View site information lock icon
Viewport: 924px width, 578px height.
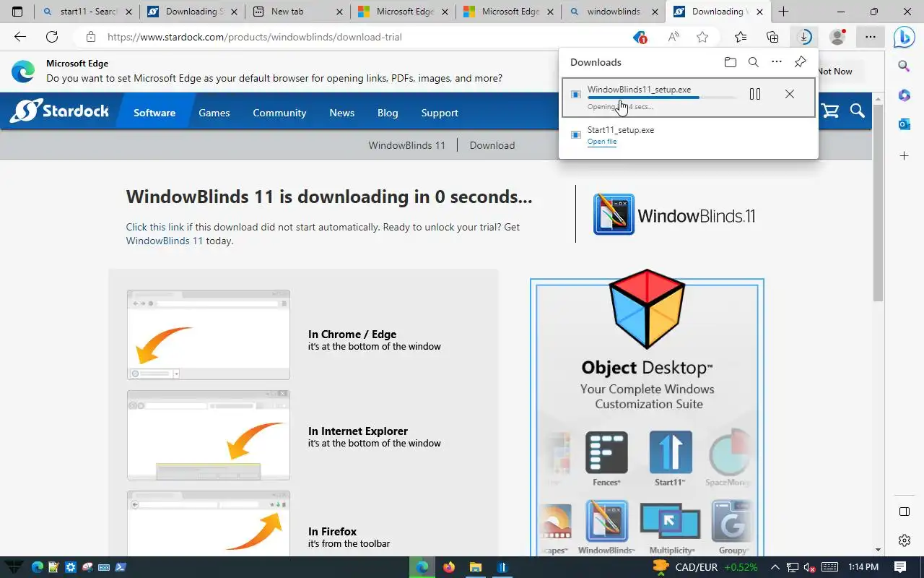(x=90, y=37)
